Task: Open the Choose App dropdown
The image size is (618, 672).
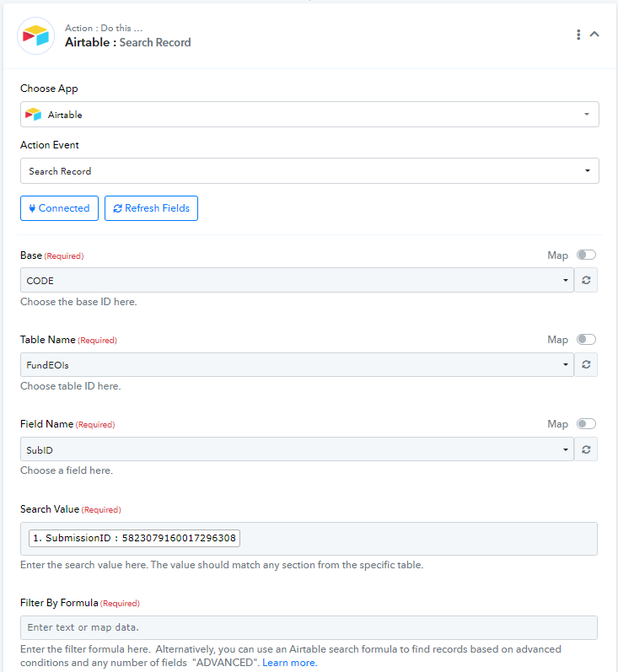Action: (x=309, y=115)
